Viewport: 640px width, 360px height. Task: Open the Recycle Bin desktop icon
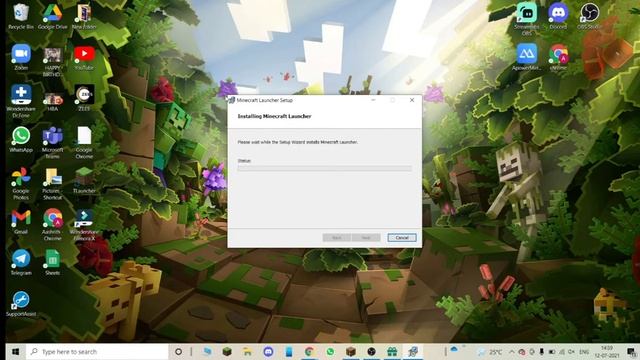click(21, 16)
